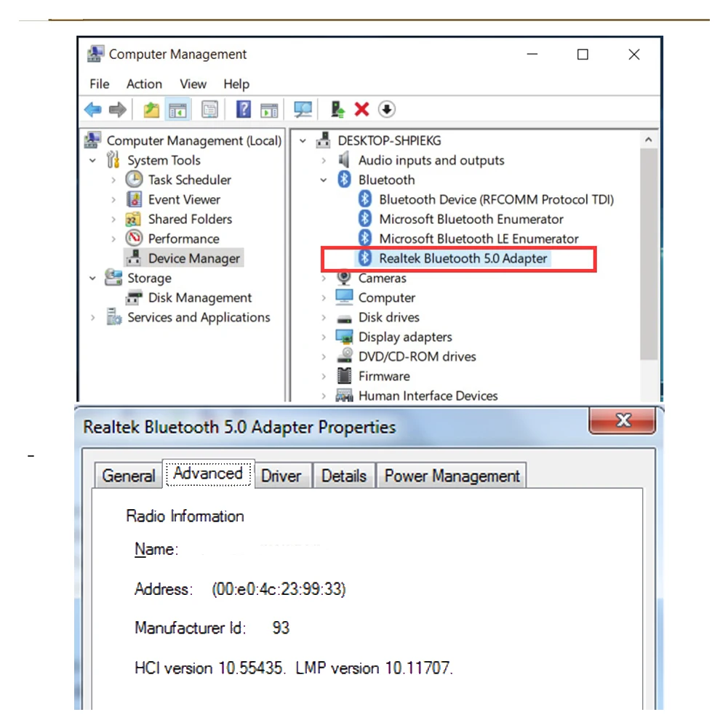
Task: Select the Advanced tab
Action: pyautogui.click(x=208, y=473)
